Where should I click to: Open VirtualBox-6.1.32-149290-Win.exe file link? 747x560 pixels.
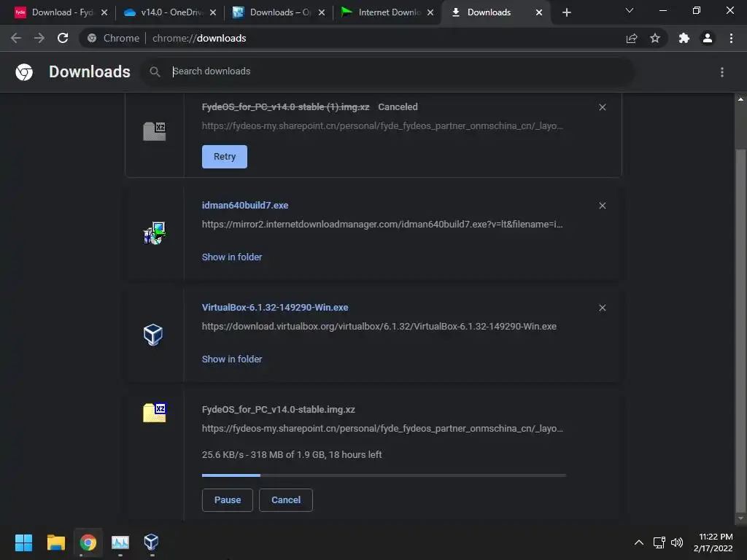coord(275,308)
